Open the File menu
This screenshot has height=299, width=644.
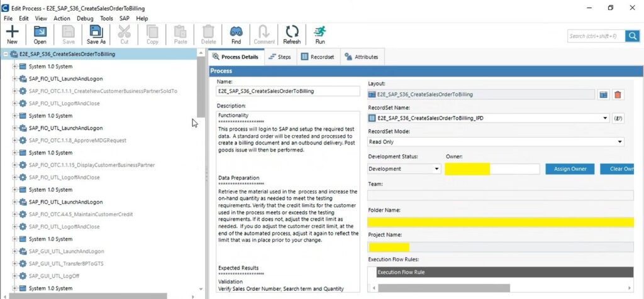point(8,18)
